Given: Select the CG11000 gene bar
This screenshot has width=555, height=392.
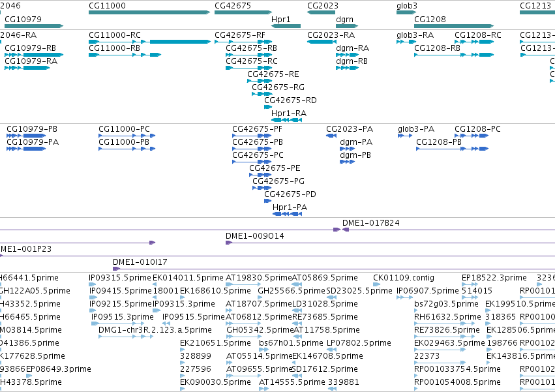Looking at the screenshot, I should pos(149,12).
